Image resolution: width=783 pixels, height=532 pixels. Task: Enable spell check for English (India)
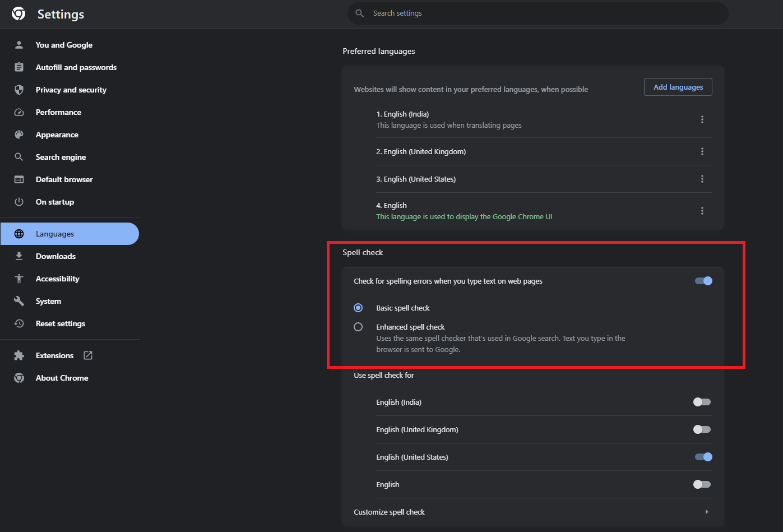click(x=702, y=402)
